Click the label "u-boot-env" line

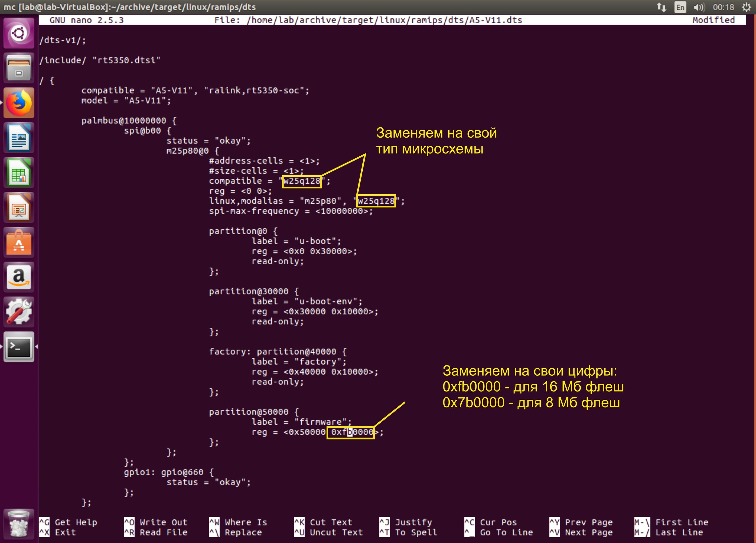pyautogui.click(x=307, y=301)
